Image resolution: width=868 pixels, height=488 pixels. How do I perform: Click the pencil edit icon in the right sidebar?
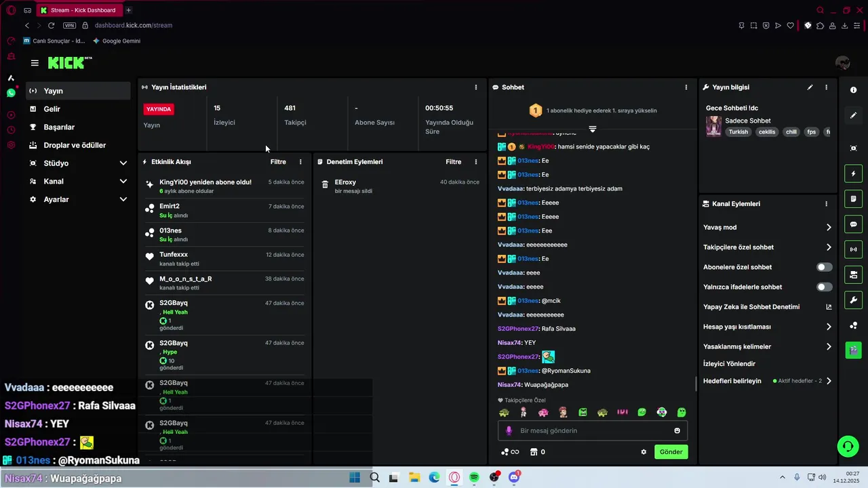(853, 115)
